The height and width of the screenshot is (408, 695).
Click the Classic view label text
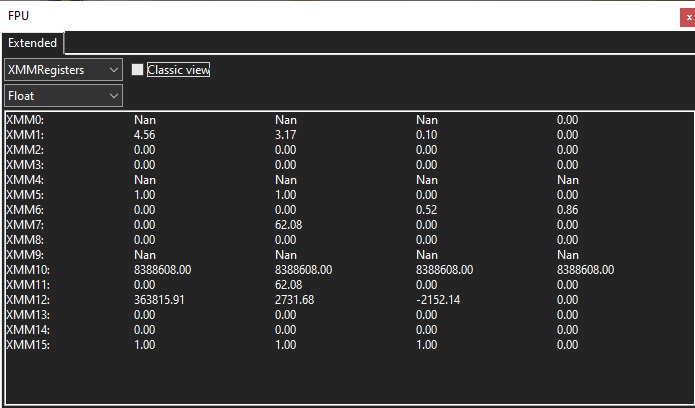tap(178, 70)
